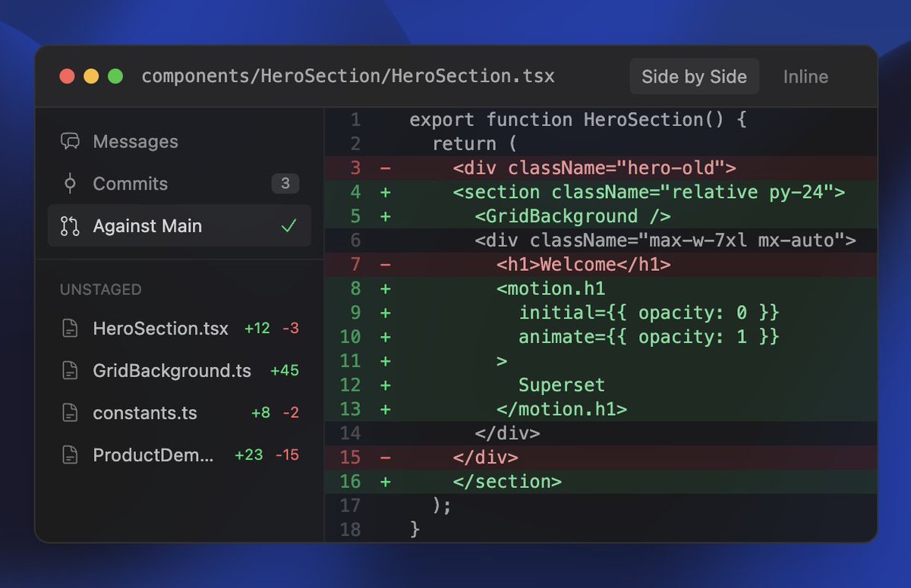Click the green checkmark beside Against Main
The height and width of the screenshot is (588, 911).
(288, 225)
